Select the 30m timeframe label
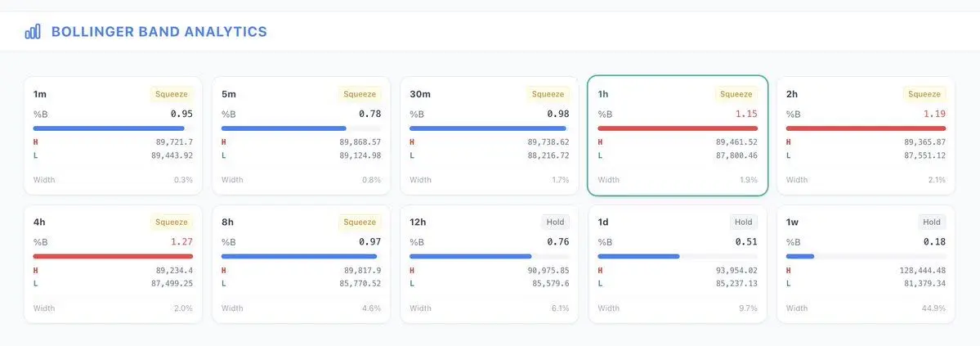 point(420,95)
